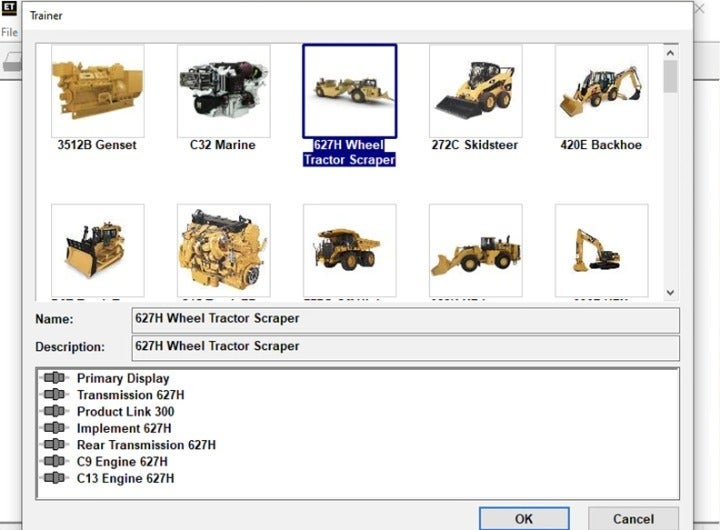Viewport: 720px width, 530px height.
Task: Click the scroll up arrow of thumbnail list
Action: coord(670,53)
